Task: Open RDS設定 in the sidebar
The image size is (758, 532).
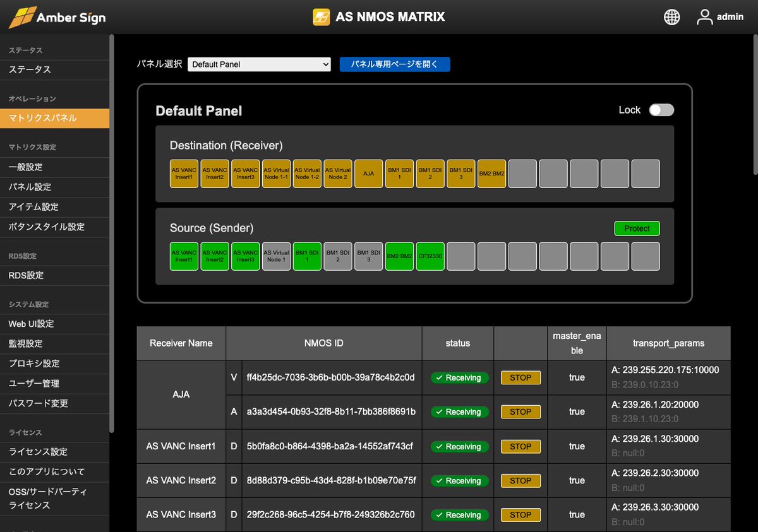Action: [x=26, y=275]
